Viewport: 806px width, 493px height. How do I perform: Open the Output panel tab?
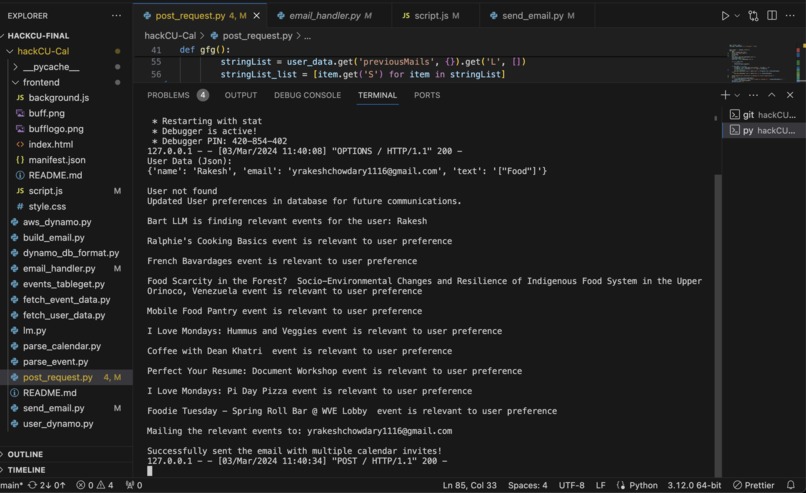point(241,95)
